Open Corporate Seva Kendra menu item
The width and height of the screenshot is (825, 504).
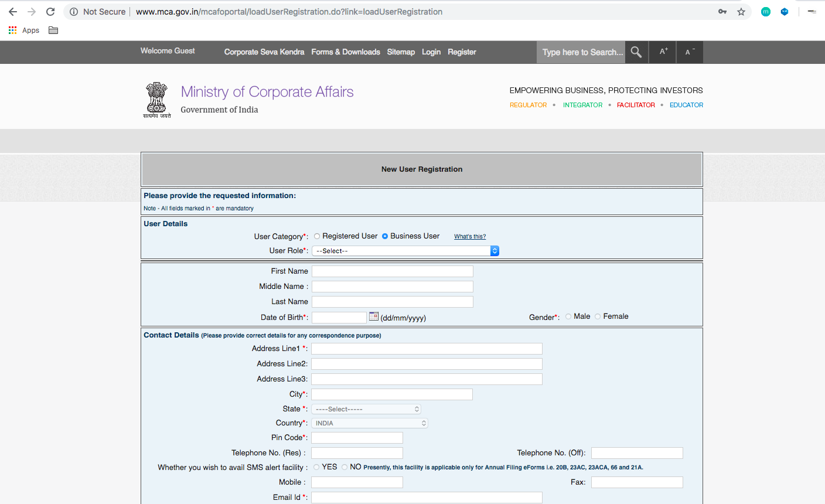(264, 52)
